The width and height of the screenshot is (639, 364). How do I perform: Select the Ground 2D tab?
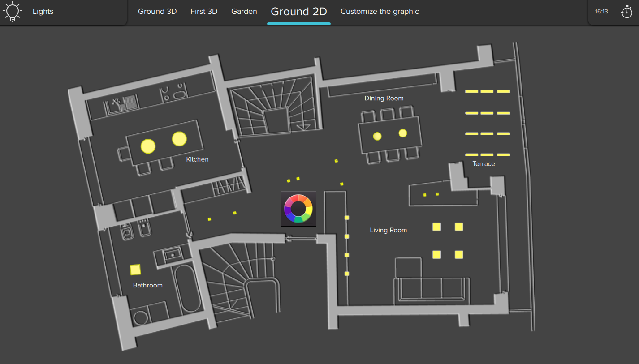(299, 12)
